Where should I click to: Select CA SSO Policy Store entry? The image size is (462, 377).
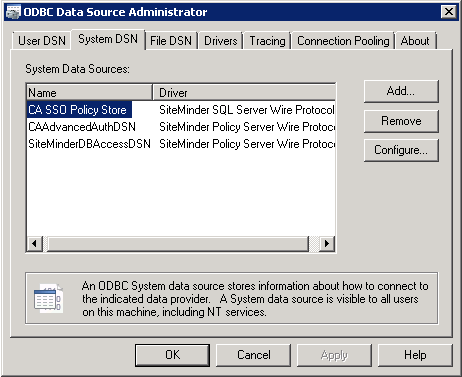tap(79, 110)
